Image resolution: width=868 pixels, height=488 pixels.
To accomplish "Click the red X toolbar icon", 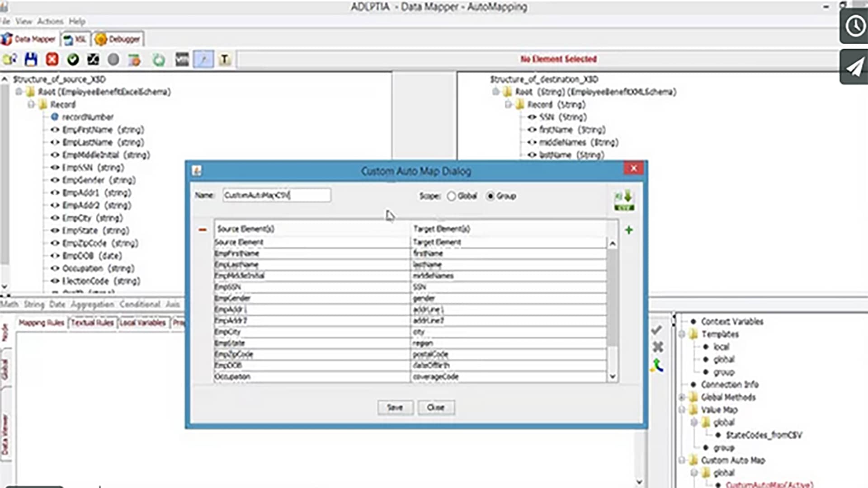I will (x=52, y=59).
